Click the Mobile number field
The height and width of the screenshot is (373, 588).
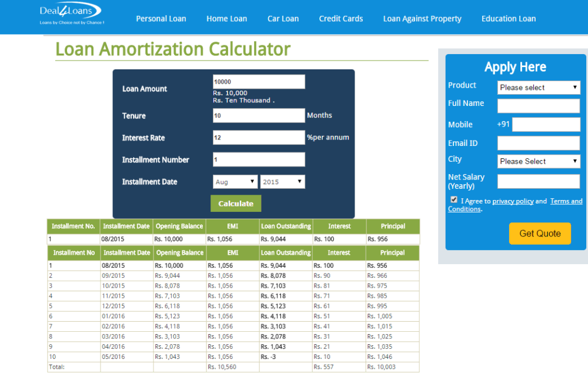[546, 125]
